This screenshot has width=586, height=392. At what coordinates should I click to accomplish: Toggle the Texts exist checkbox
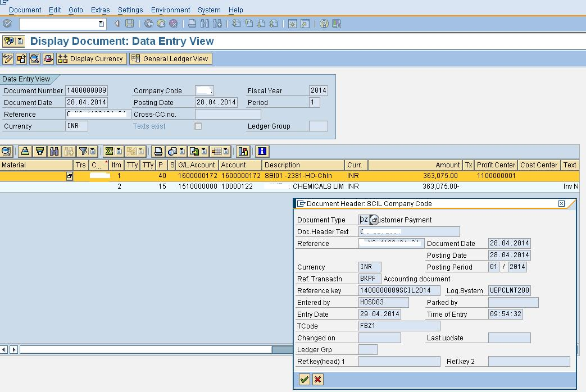click(197, 126)
